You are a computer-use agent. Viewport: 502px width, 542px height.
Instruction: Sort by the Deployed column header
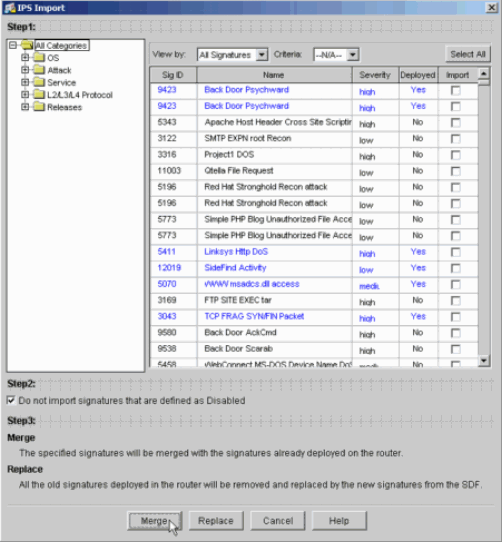point(418,75)
